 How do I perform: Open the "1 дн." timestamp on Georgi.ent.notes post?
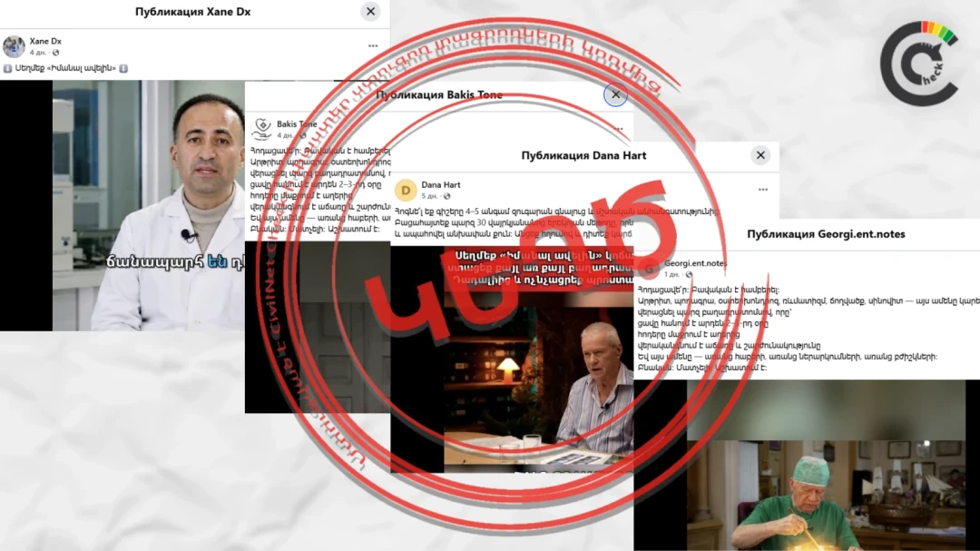[x=671, y=274]
